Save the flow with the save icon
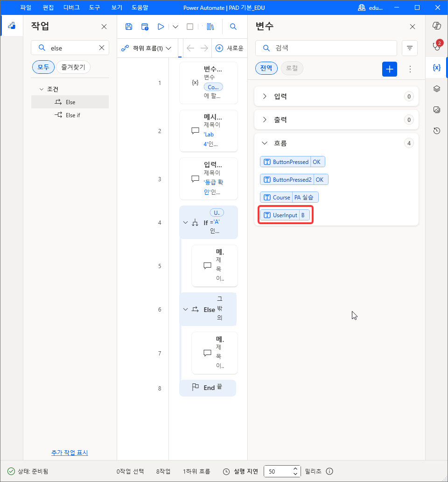The height and width of the screenshot is (482, 448). [129, 27]
